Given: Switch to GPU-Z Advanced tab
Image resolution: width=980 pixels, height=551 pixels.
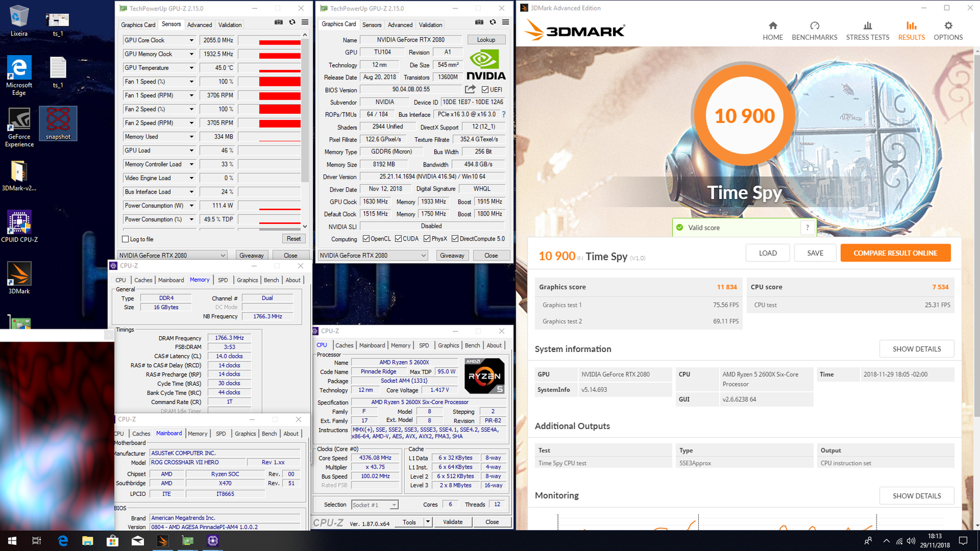Looking at the screenshot, I should [x=400, y=25].
